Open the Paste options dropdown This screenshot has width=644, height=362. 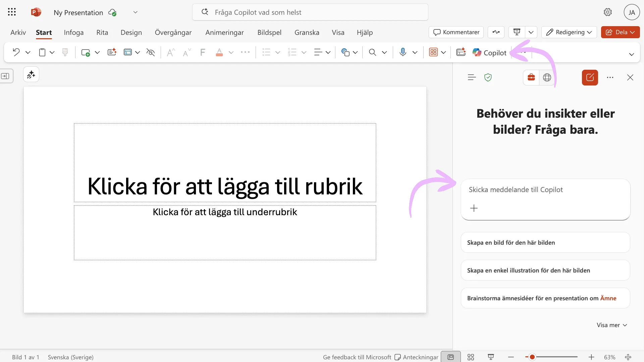click(x=52, y=53)
